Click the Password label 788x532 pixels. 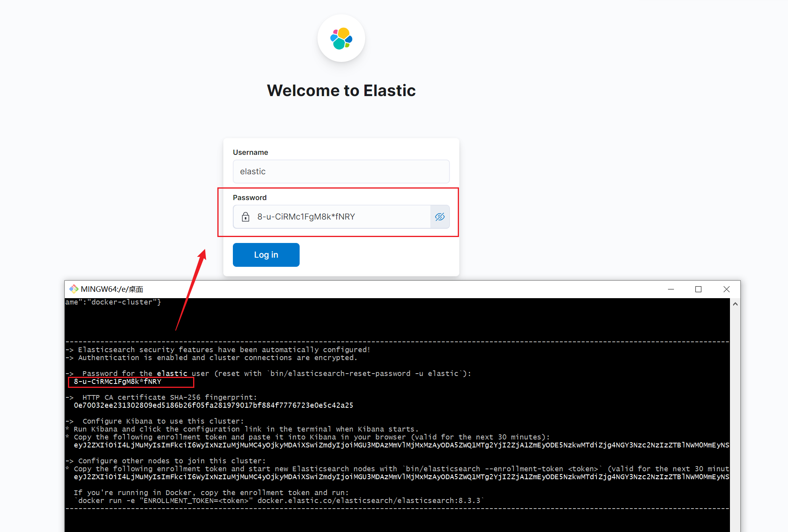[250, 198]
